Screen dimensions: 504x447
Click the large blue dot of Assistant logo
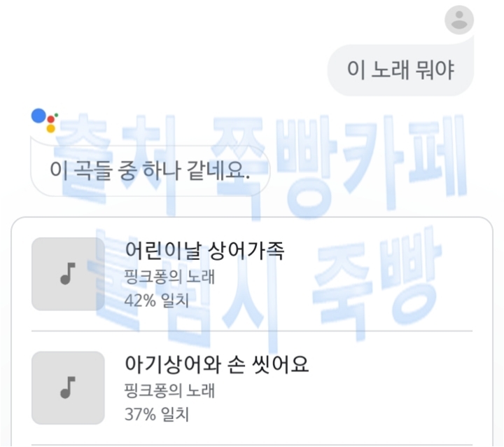[39, 116]
